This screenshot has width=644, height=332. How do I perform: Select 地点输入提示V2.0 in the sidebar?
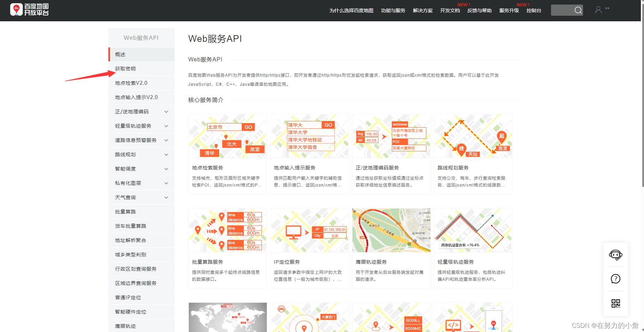[x=141, y=97]
